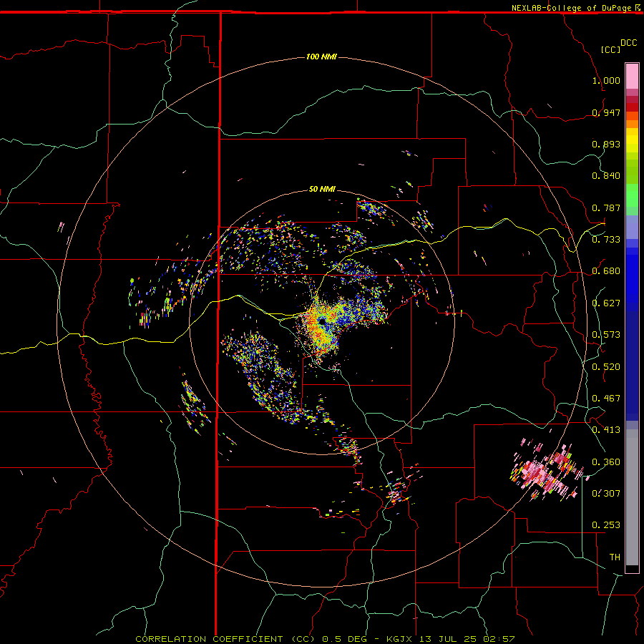Click the 0.840 color scale value

pos(606,176)
